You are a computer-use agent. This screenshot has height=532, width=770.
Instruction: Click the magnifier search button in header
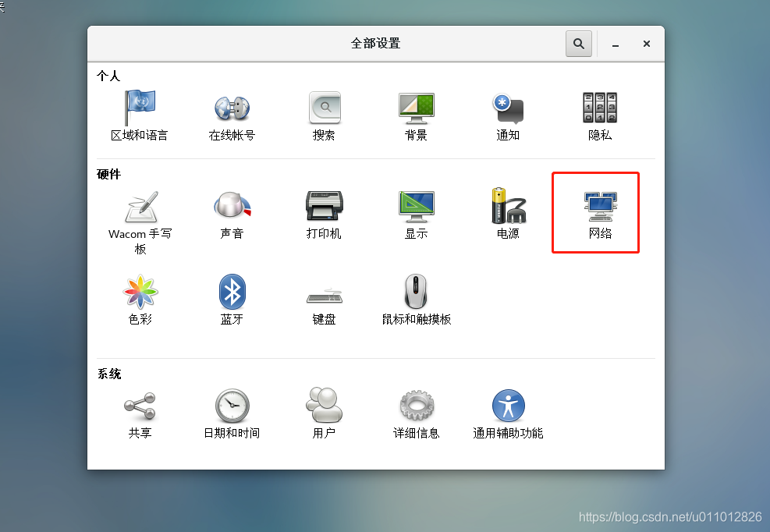tap(579, 44)
